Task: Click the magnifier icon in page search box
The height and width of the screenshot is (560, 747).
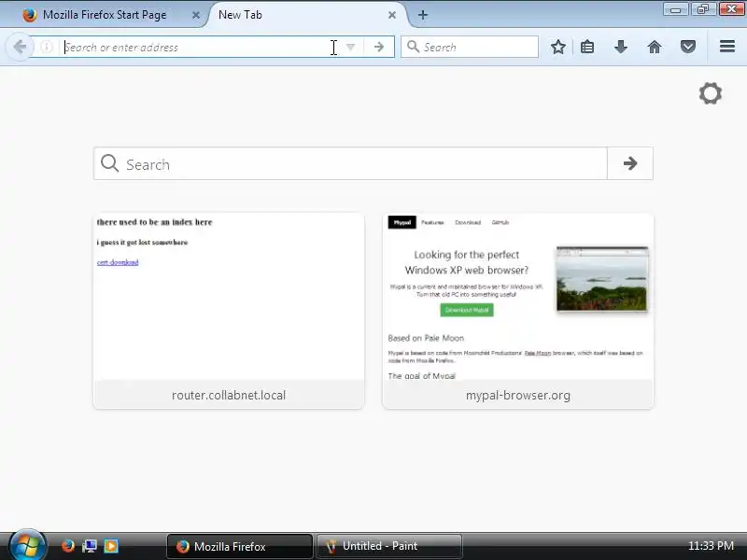Action: (x=109, y=162)
